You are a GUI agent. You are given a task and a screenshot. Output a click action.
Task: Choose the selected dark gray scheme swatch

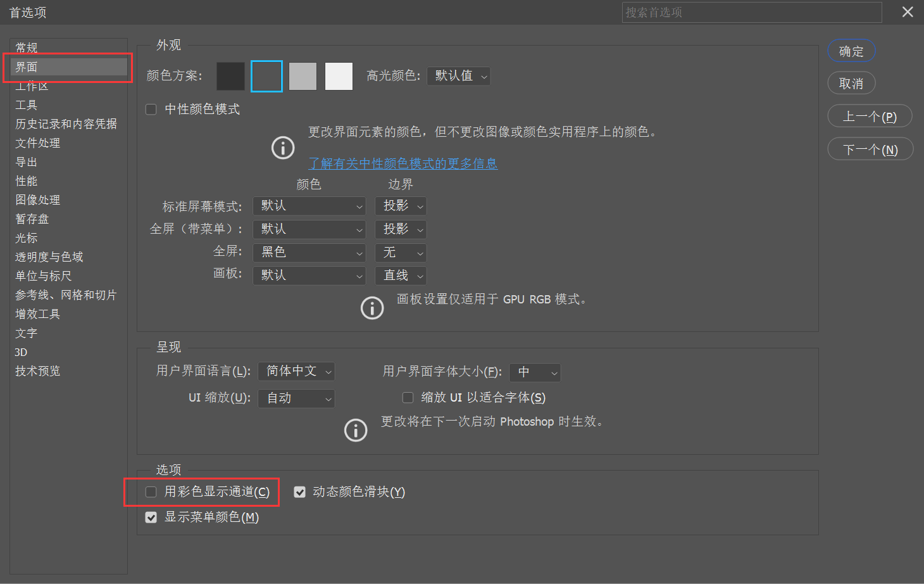(x=266, y=76)
